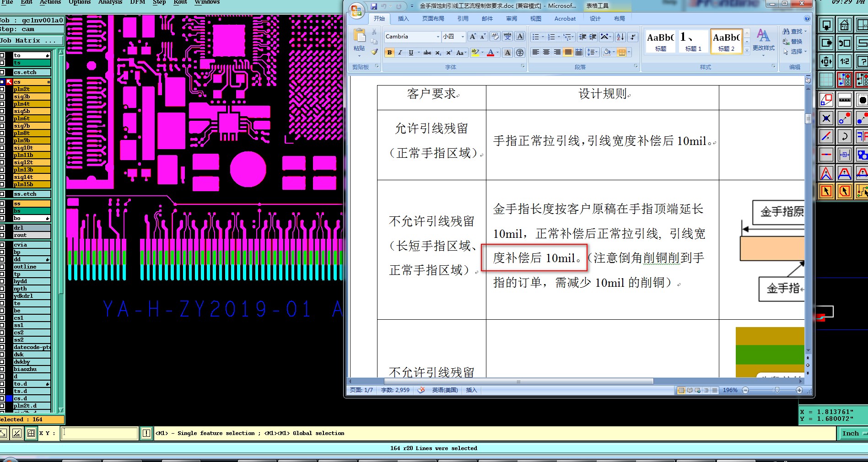Toggle checkbox for layer cs.etch
This screenshot has height=462, width=868.
pyautogui.click(x=2, y=72)
